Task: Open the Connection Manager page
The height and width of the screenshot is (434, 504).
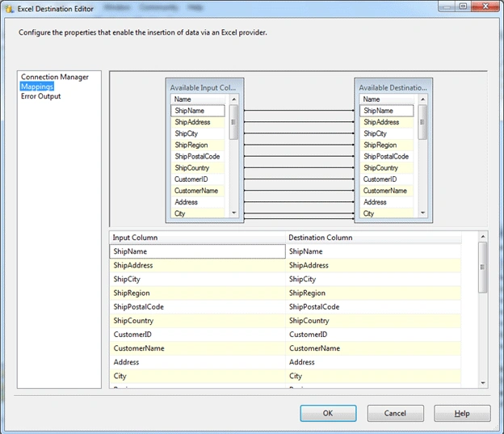Action: (x=55, y=77)
